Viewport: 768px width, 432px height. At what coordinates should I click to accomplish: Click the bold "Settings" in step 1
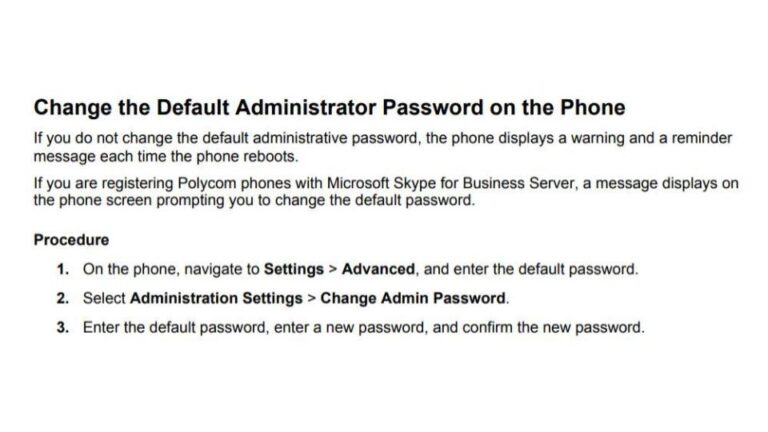(293, 269)
